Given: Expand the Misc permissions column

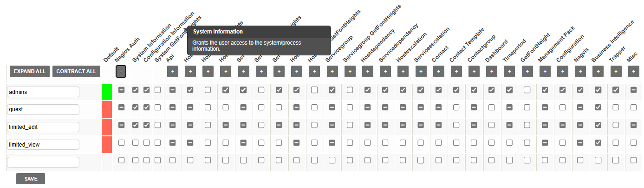Looking at the screenshot, I should pos(633,72).
